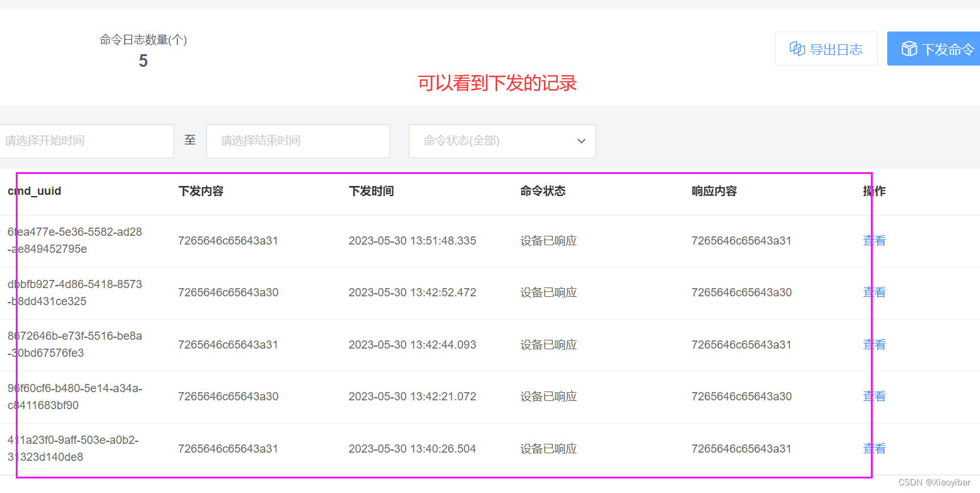Click timestamp 2023-05-30 13:51:48.335
Screen dimensions: 980x493
click(412, 241)
